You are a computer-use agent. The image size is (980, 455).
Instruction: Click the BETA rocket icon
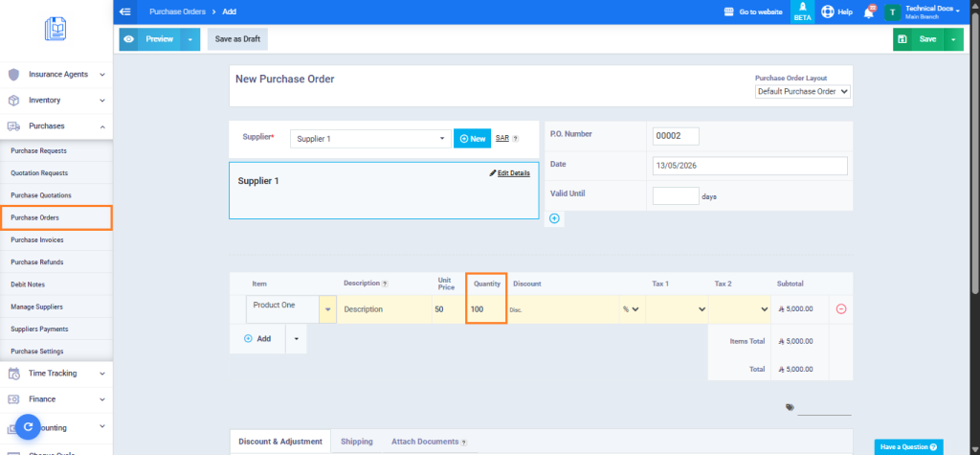click(803, 11)
